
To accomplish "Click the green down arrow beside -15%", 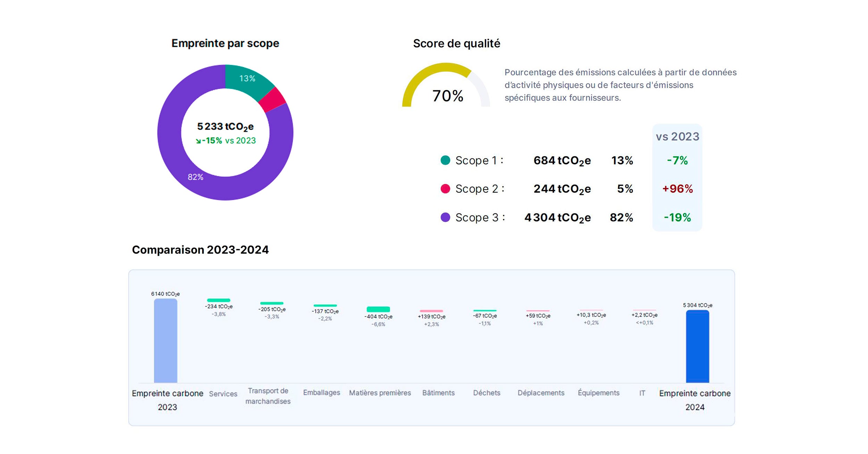I will pyautogui.click(x=198, y=141).
